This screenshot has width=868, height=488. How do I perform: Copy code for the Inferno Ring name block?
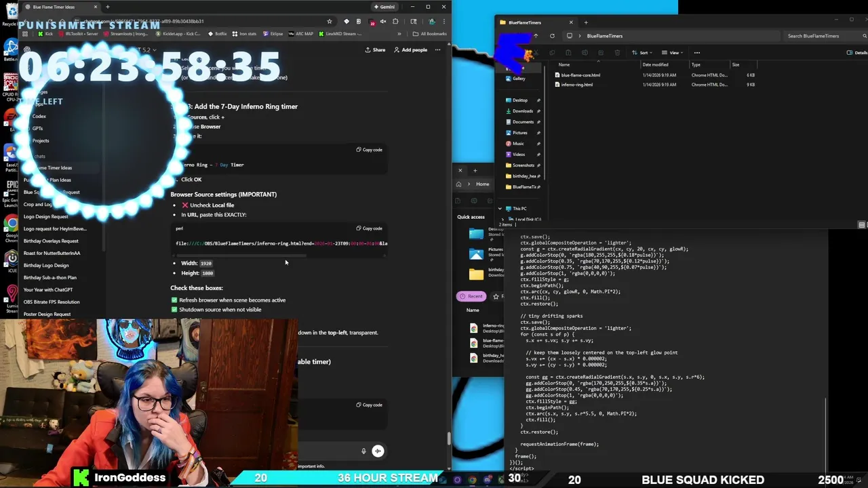pyautogui.click(x=370, y=150)
